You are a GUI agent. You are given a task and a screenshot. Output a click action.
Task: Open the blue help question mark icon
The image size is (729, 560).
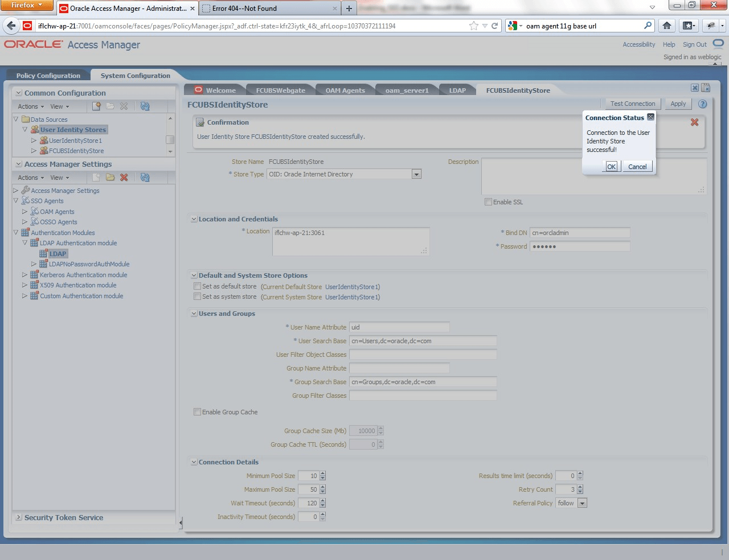point(703,104)
